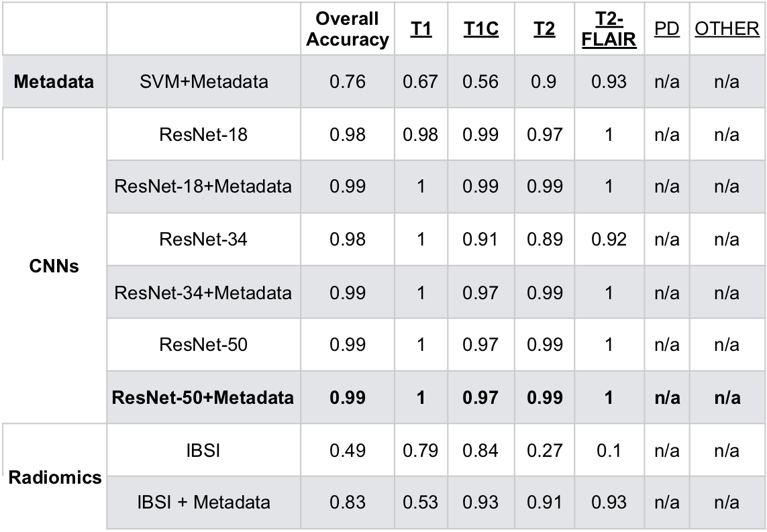Click the Radiomics row group label
Image resolution: width=767 pixels, height=532 pixels.
click(x=56, y=478)
